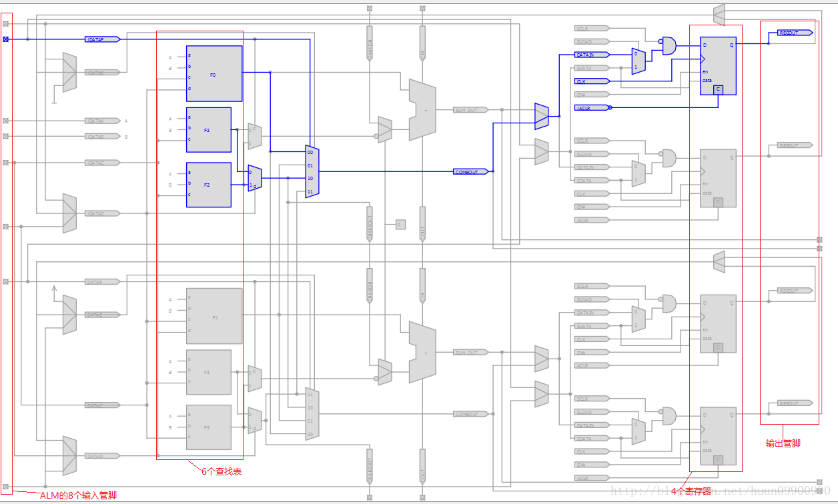Click the blue Q output label on register
This screenshot has height=504, width=838.
(732, 45)
